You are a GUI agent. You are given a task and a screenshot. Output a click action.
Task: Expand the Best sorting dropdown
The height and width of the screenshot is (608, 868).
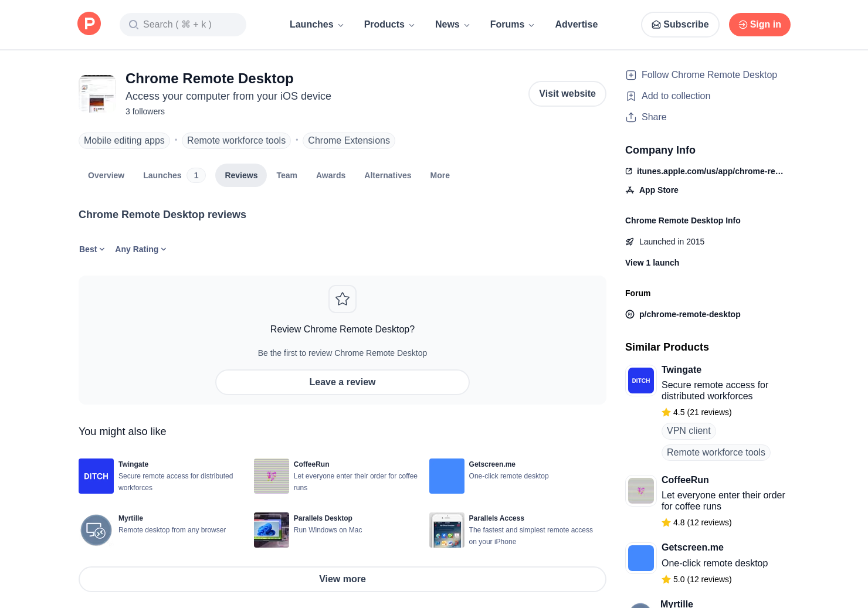pos(92,249)
